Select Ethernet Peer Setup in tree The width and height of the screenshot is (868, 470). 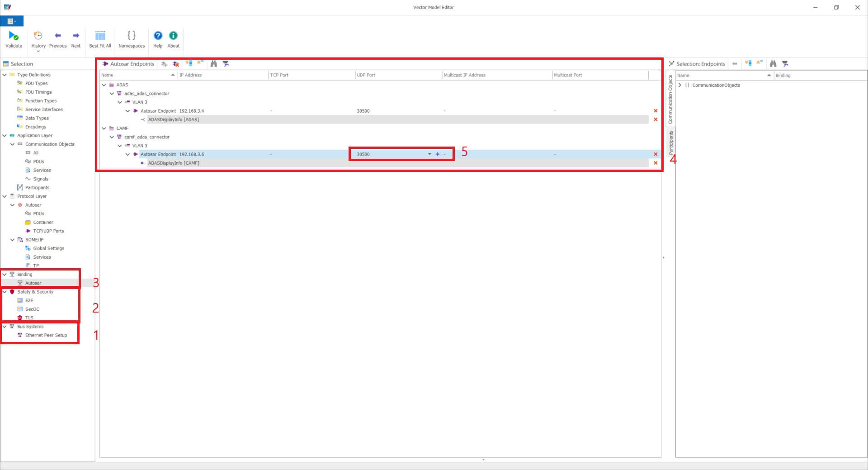[46, 335]
